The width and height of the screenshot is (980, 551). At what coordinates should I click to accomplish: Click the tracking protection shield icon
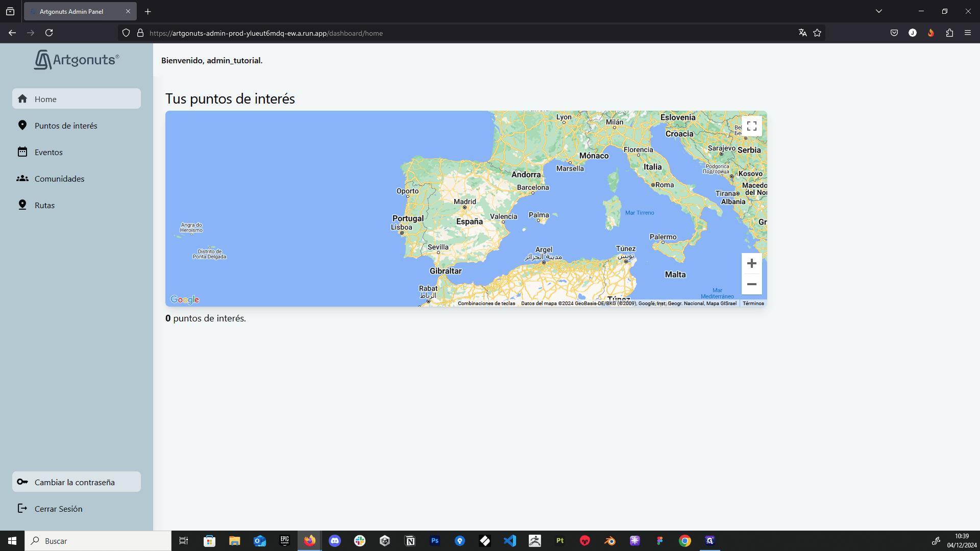click(x=126, y=33)
